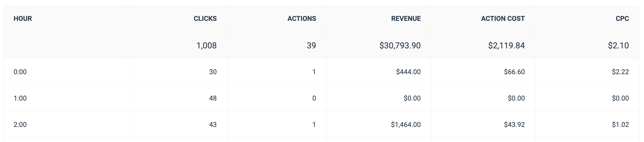Screen dimensions: 644x142
Task: Select the total CPC value $2.10
Action: (x=618, y=45)
